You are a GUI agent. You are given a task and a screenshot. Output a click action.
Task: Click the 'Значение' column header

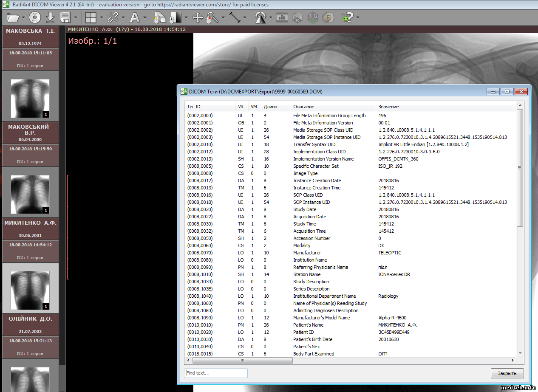pyautogui.click(x=388, y=107)
